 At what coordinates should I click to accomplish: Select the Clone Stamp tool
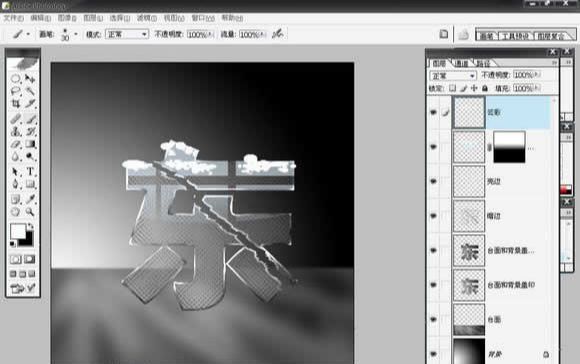(x=15, y=131)
